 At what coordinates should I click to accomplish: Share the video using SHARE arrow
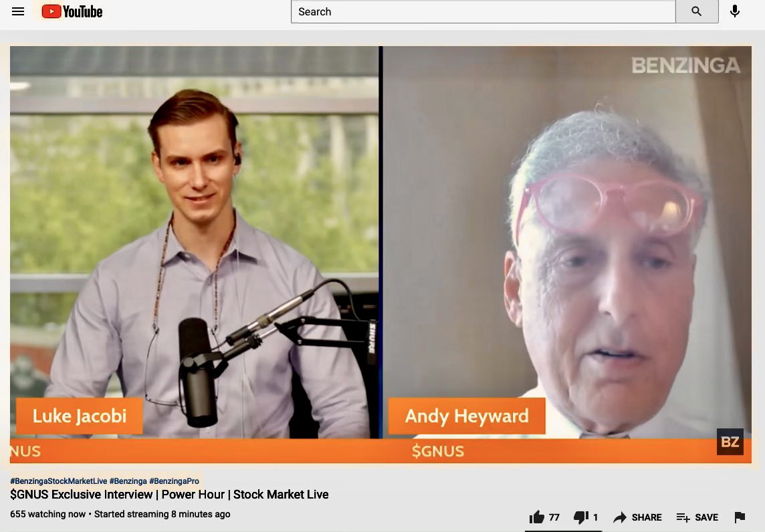click(x=637, y=517)
